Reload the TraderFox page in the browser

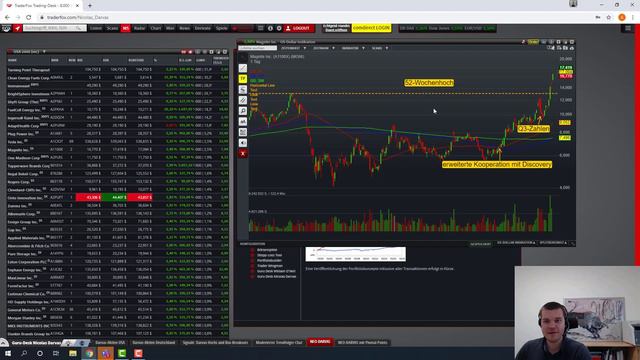[x=29, y=18]
